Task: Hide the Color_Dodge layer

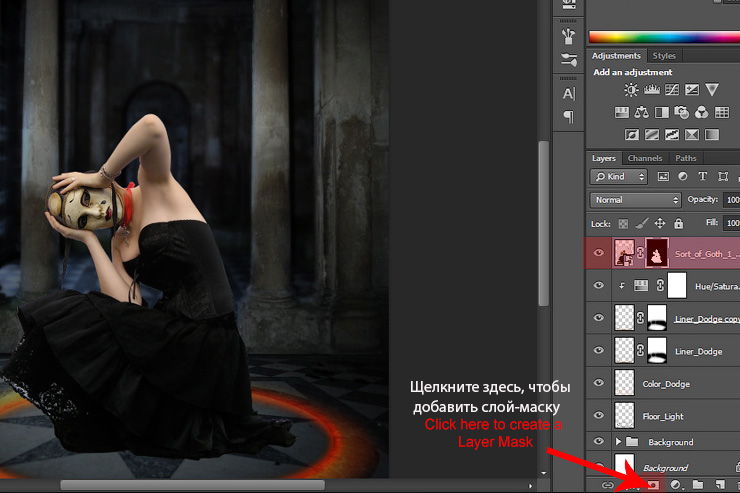Action: coord(599,384)
